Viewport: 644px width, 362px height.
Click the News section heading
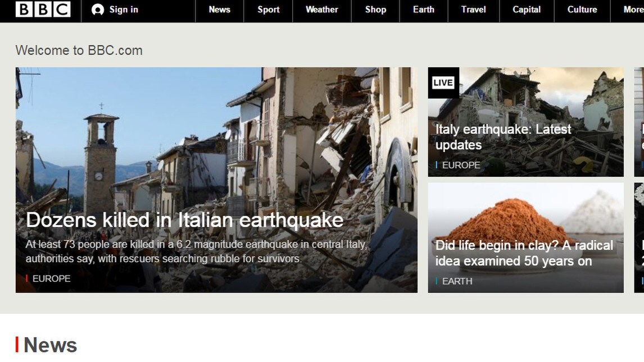(x=51, y=345)
